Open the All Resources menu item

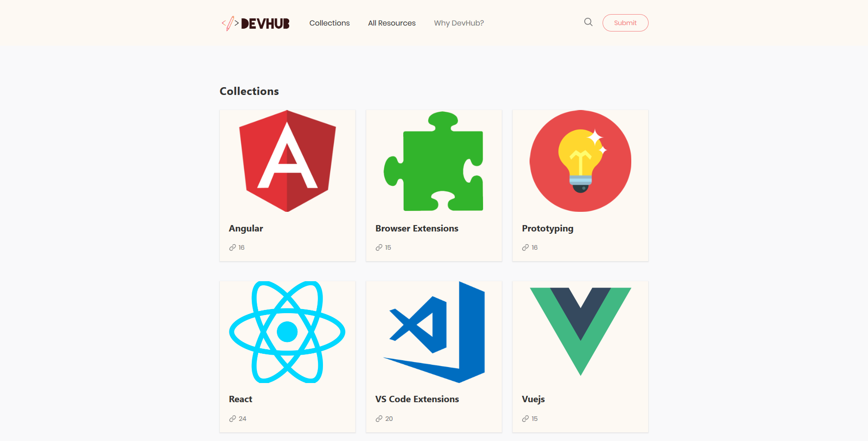tap(391, 23)
